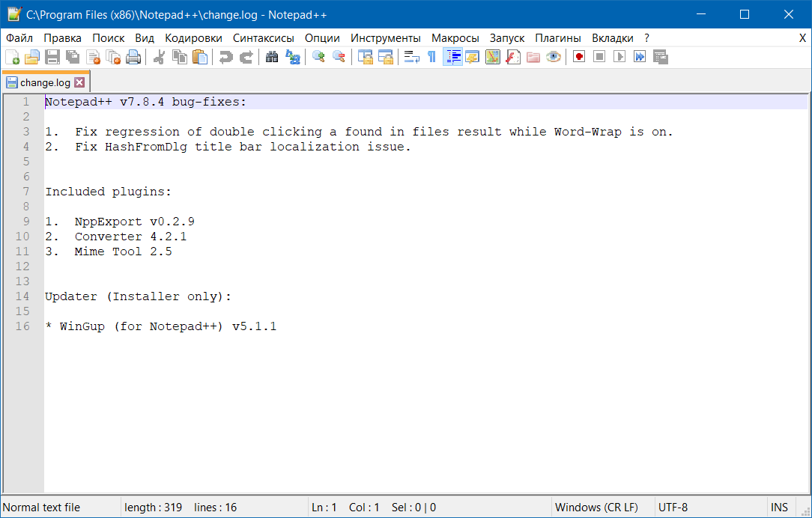Open the Поиск menu

coord(108,38)
